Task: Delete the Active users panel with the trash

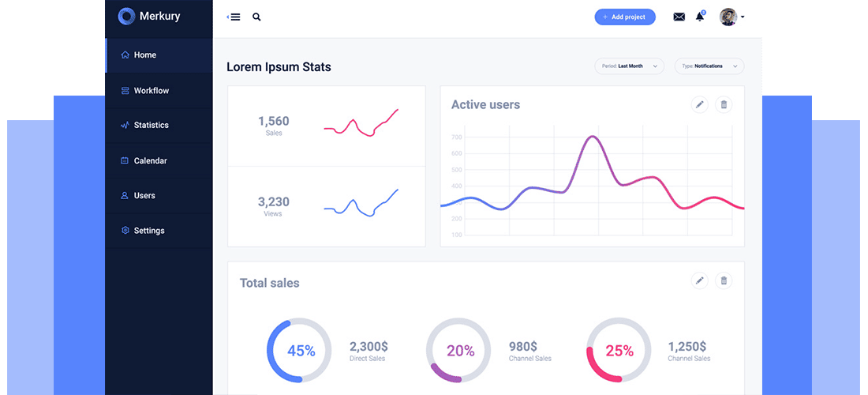Action: tap(724, 104)
